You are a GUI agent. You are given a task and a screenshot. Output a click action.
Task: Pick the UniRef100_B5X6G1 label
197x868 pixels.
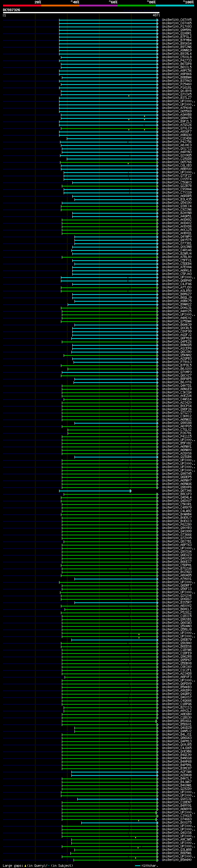[177, 721]
